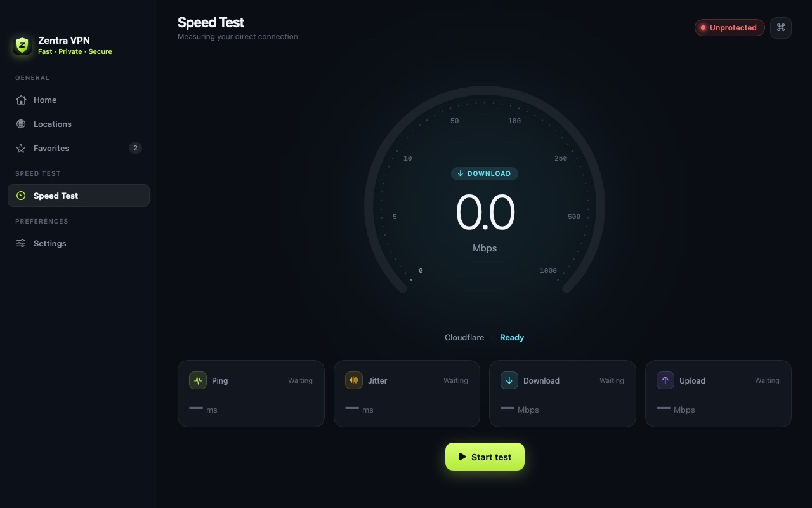Viewport: 812px width, 508px height.
Task: Open the command shortcut button
Action: (781, 27)
